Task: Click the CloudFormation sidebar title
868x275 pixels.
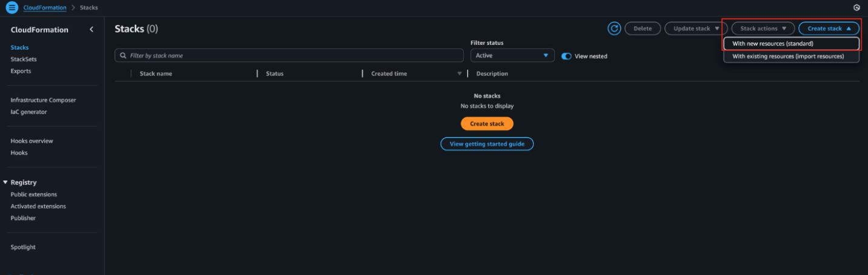Action: click(x=39, y=30)
